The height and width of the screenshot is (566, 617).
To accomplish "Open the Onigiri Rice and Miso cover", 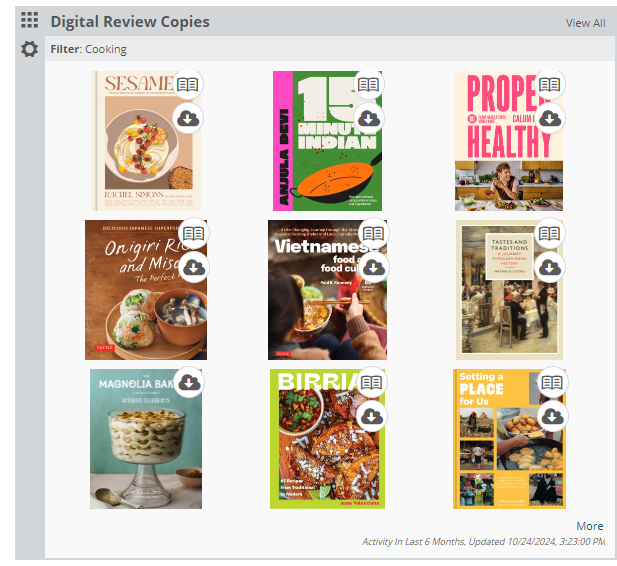I will click(x=146, y=290).
